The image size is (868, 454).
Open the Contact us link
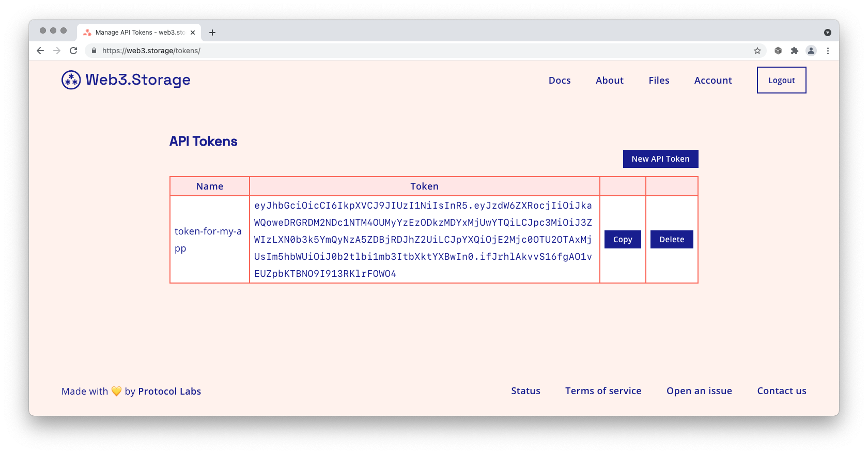pyautogui.click(x=782, y=391)
